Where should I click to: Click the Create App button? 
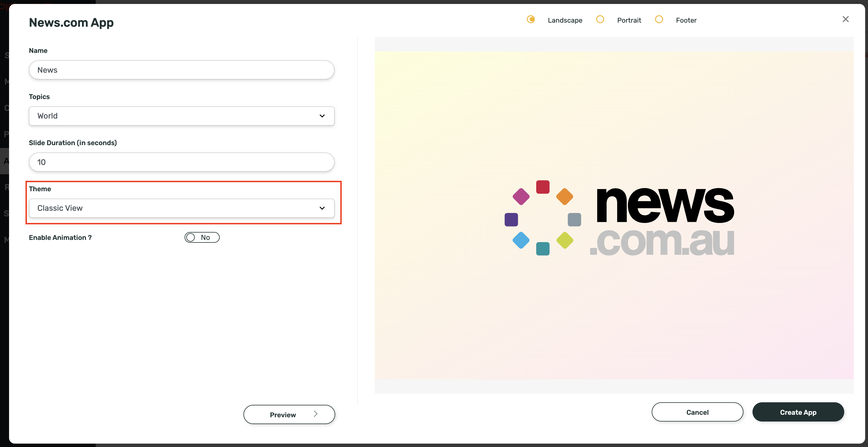798,412
